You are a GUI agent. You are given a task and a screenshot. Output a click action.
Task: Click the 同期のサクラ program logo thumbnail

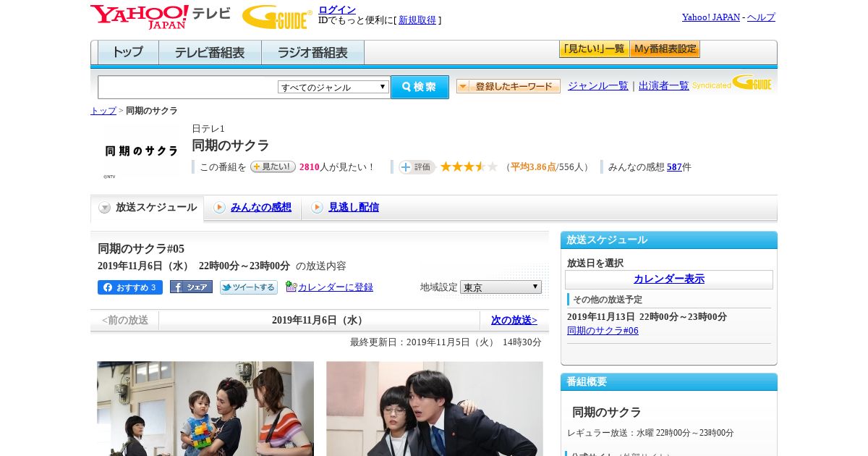click(141, 151)
